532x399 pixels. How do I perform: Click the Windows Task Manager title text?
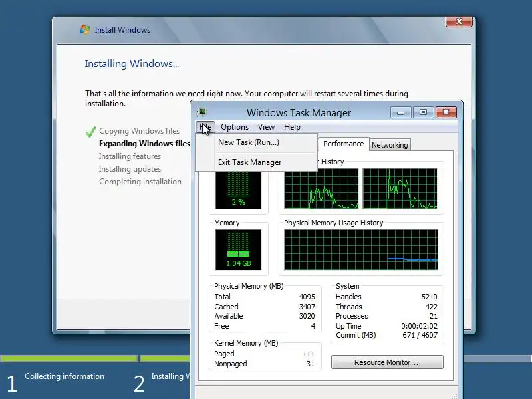(x=299, y=112)
